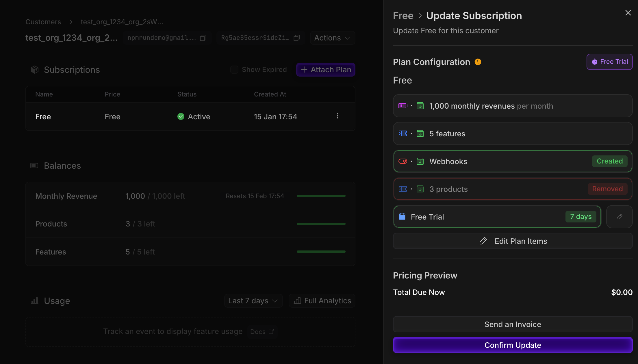Close the Update Subscription panel
This screenshot has height=364, width=638.
[628, 13]
